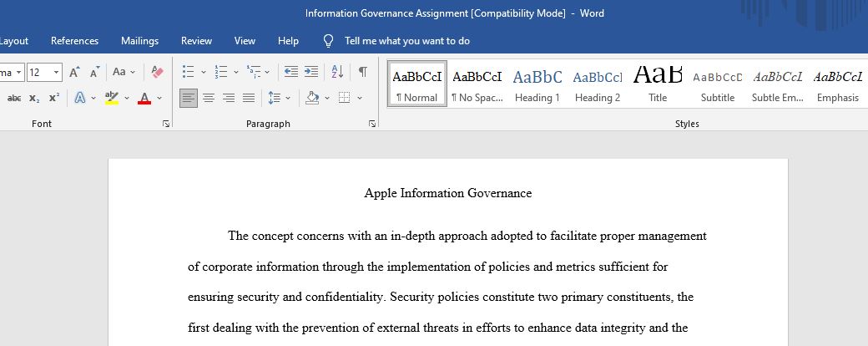Insert a numbered list
The width and height of the screenshot is (868, 346).
point(221,72)
